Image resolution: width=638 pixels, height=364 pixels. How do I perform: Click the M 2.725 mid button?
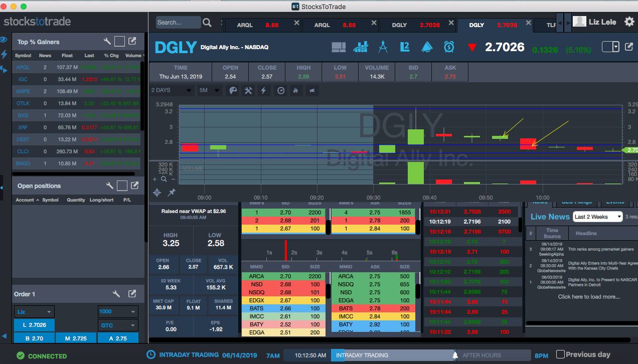[x=76, y=338]
